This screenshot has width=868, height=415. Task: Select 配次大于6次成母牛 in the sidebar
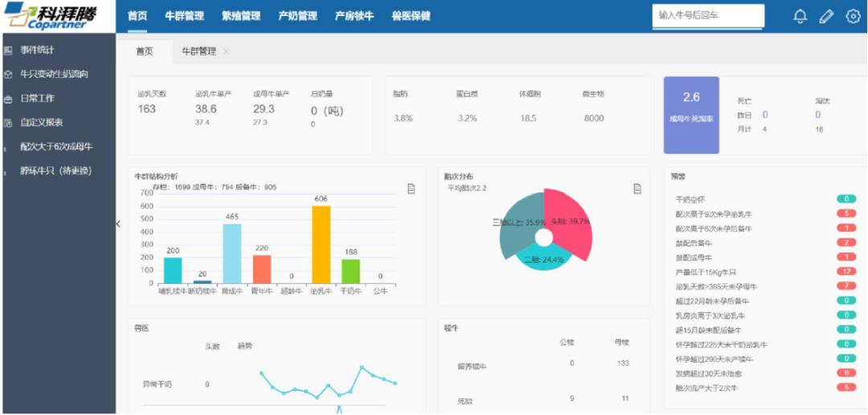[x=56, y=146]
